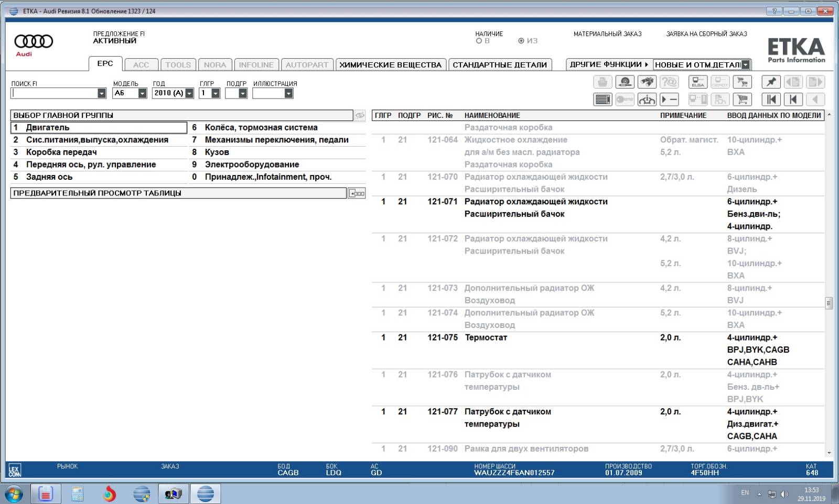Switch to the INFOLINE tab
Viewport: 839px width, 504px height.
(256, 65)
